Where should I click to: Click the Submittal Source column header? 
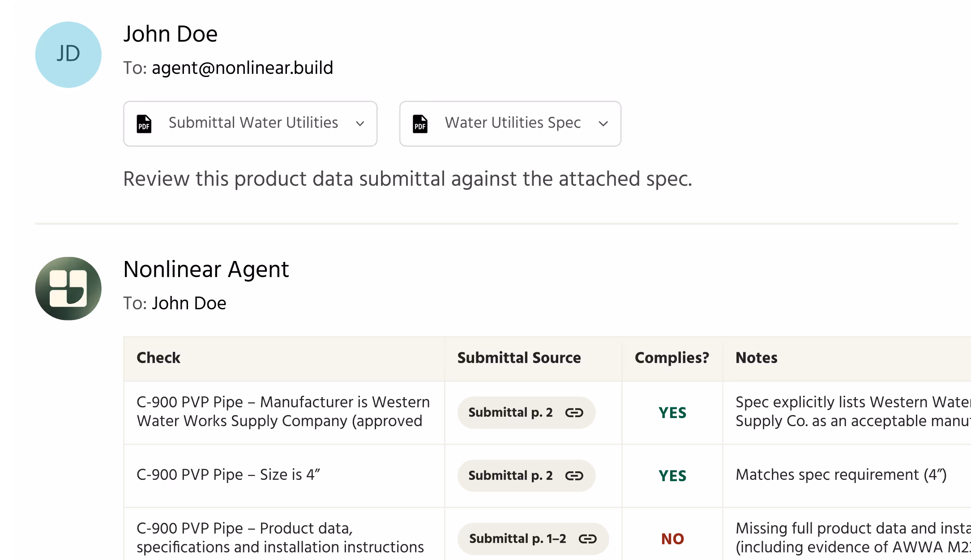[519, 358]
